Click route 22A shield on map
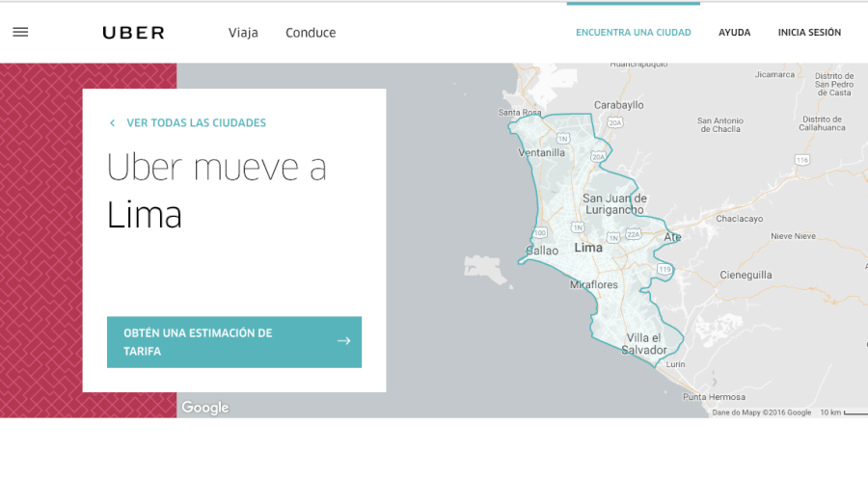 coord(634,234)
